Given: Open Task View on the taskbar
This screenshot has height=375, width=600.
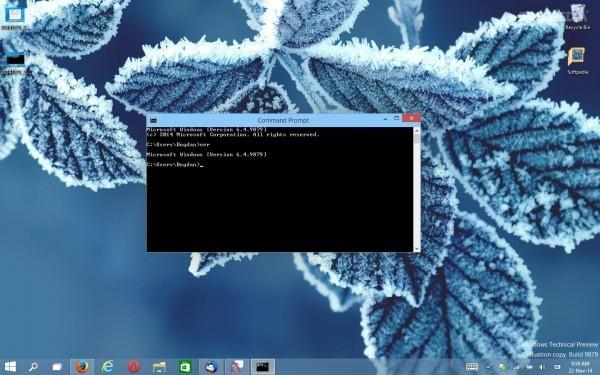Looking at the screenshot, I should [x=57, y=367].
